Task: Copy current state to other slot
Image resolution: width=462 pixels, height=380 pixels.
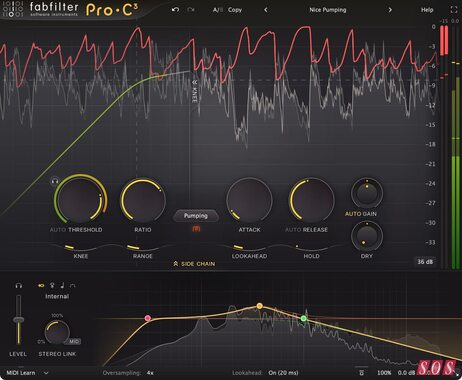Action: pyautogui.click(x=235, y=10)
